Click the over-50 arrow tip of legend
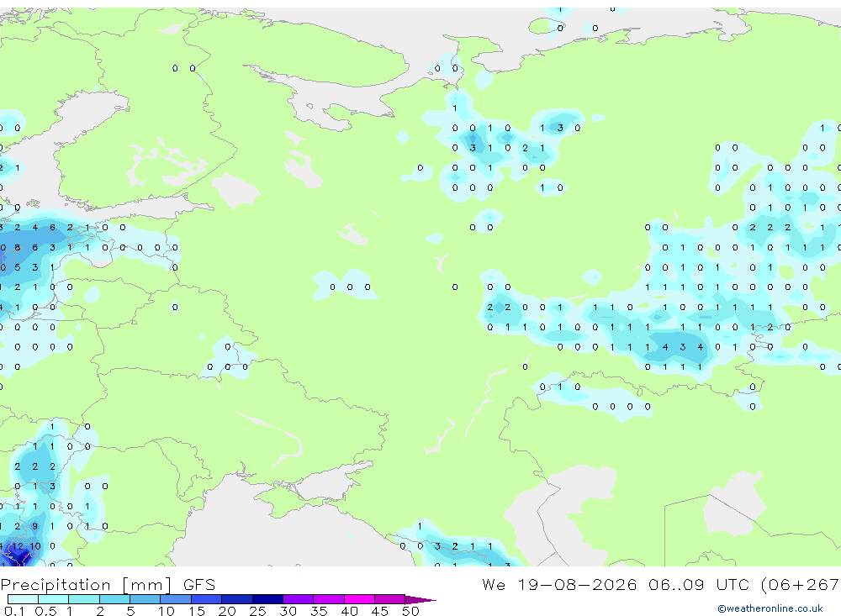Screen dimensions: 841x616 click(x=421, y=599)
